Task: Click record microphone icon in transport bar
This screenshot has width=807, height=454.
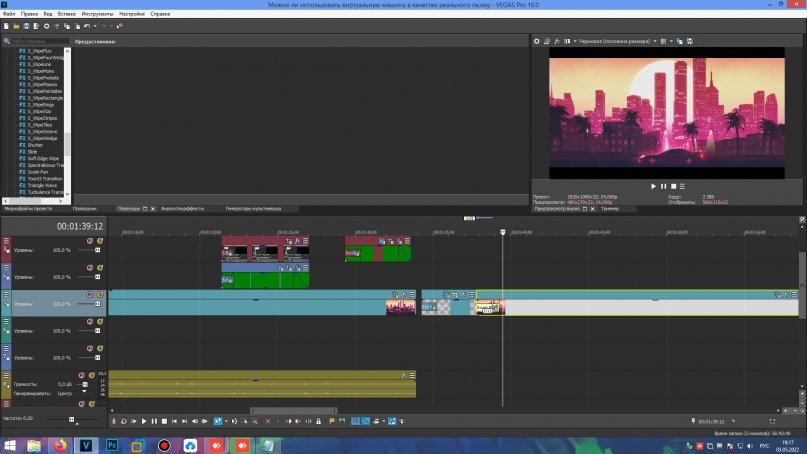Action: (112, 421)
